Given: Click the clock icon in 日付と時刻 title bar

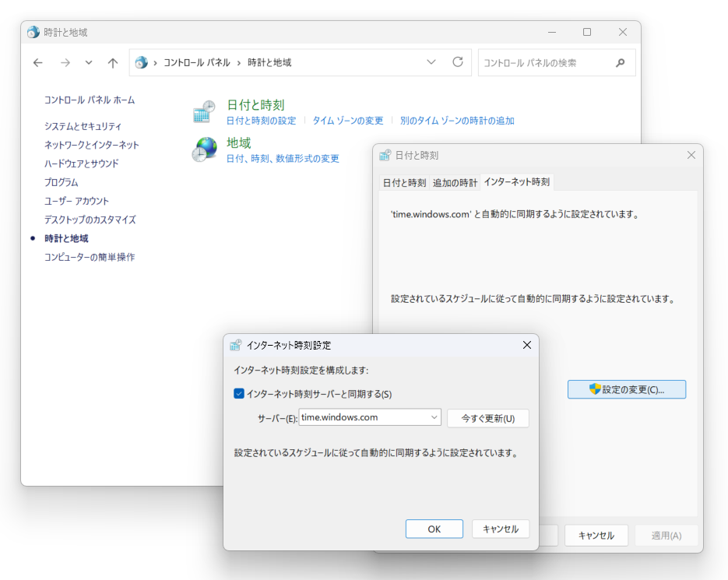Looking at the screenshot, I should (x=385, y=155).
